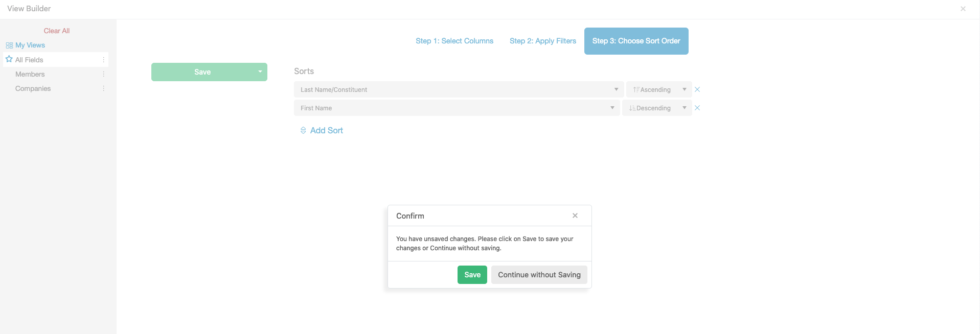The width and height of the screenshot is (980, 334).
Task: Open All Fields options kebab menu
Action: pyautogui.click(x=103, y=60)
